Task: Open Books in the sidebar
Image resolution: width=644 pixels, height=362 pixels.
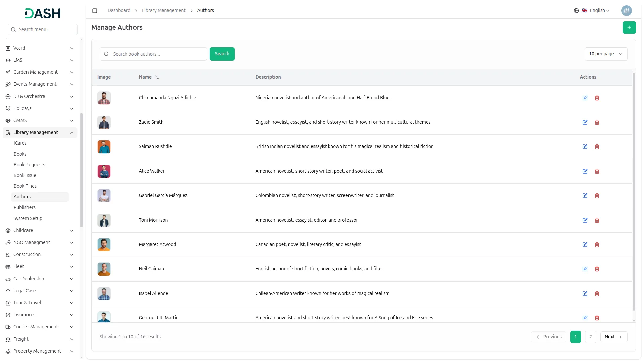Action: point(20,154)
